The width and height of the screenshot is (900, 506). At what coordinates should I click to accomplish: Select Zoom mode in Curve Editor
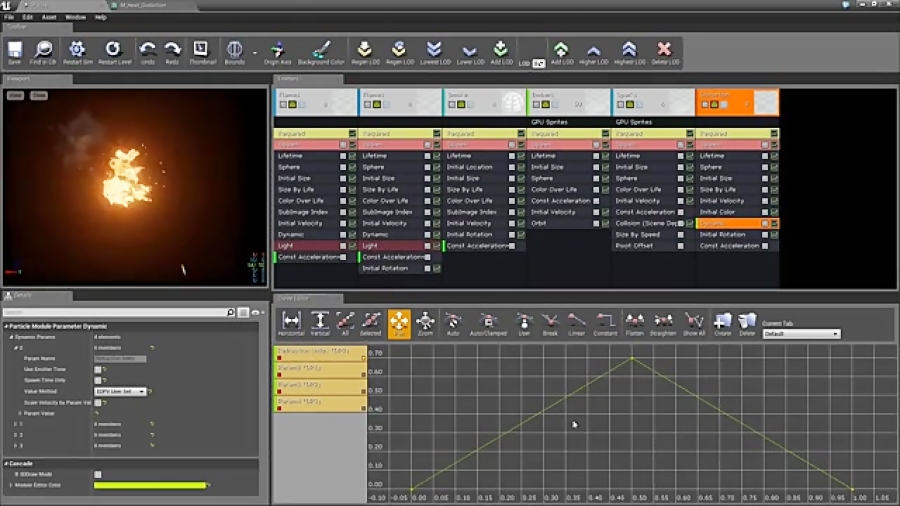click(x=426, y=323)
